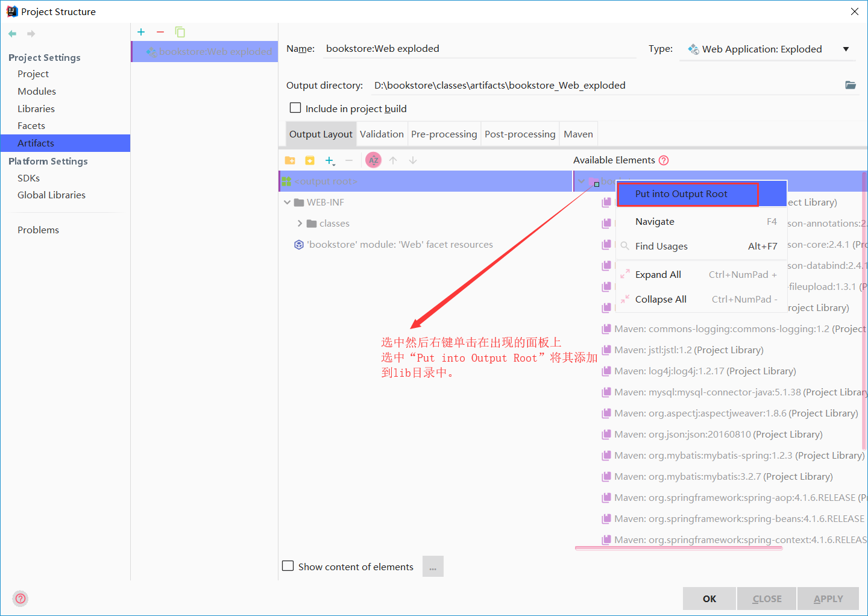Image resolution: width=868 pixels, height=616 pixels.
Task: Remove the selected artifact with minus icon
Action: click(x=160, y=32)
